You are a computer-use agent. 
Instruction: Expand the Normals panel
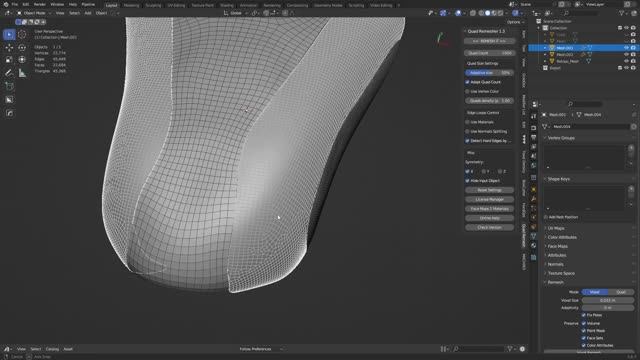555,264
